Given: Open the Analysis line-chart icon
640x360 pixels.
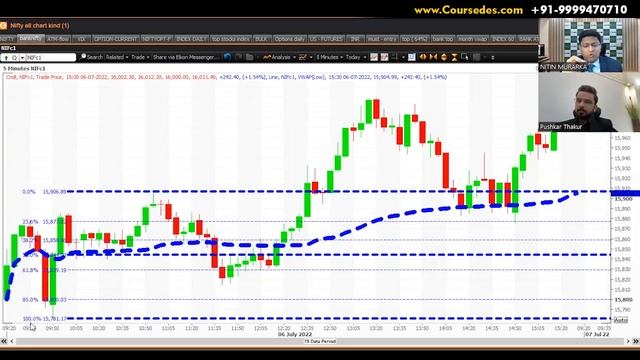Looking at the screenshot, I should (x=267, y=57).
